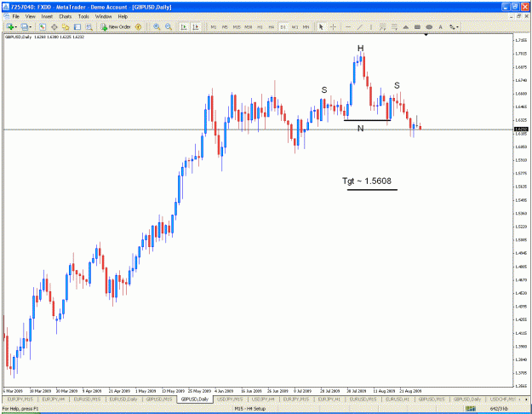
Task: Click the M15 - H4 Setup profile status
Action: point(251,409)
